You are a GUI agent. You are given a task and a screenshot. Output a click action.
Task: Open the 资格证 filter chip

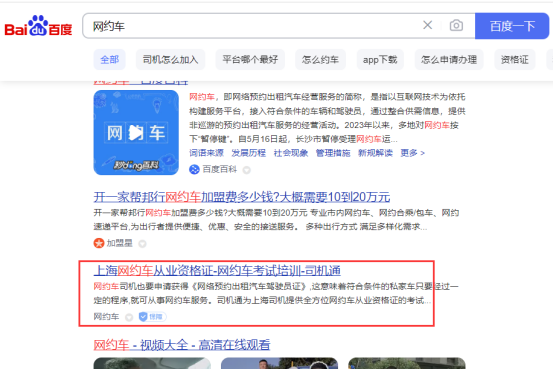(x=515, y=60)
